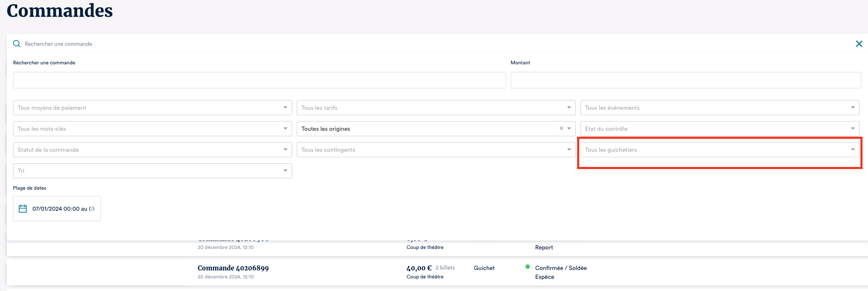This screenshot has width=868, height=291.
Task: Open Commande 40206899 order link
Action: pos(233,268)
